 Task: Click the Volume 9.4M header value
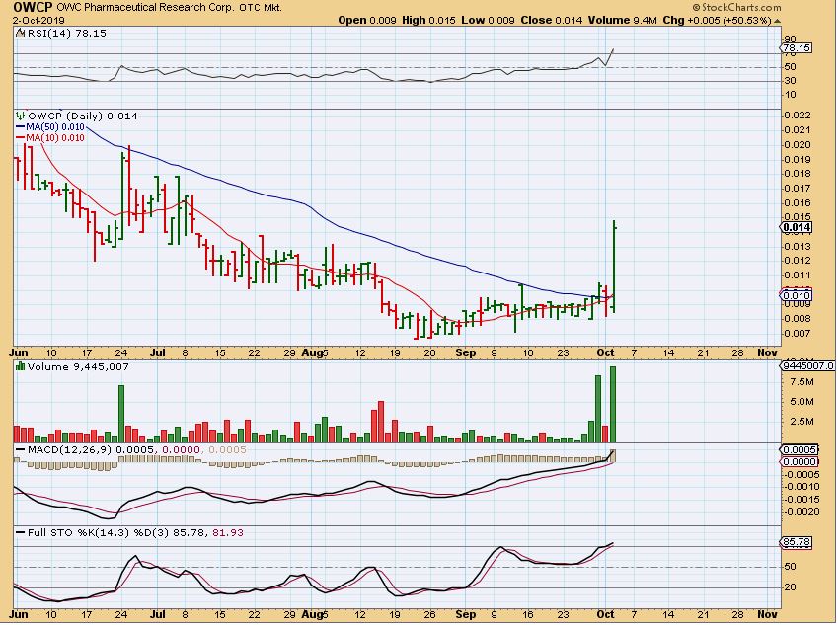click(x=623, y=21)
